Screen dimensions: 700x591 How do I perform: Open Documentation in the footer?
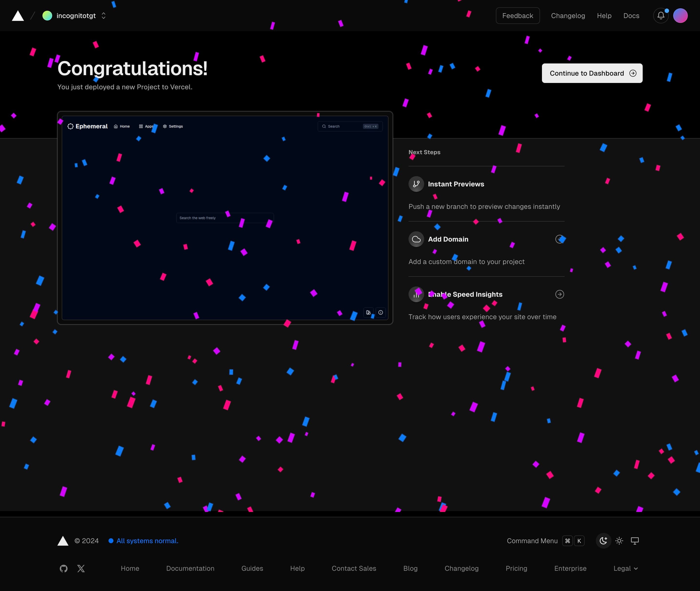(x=190, y=569)
